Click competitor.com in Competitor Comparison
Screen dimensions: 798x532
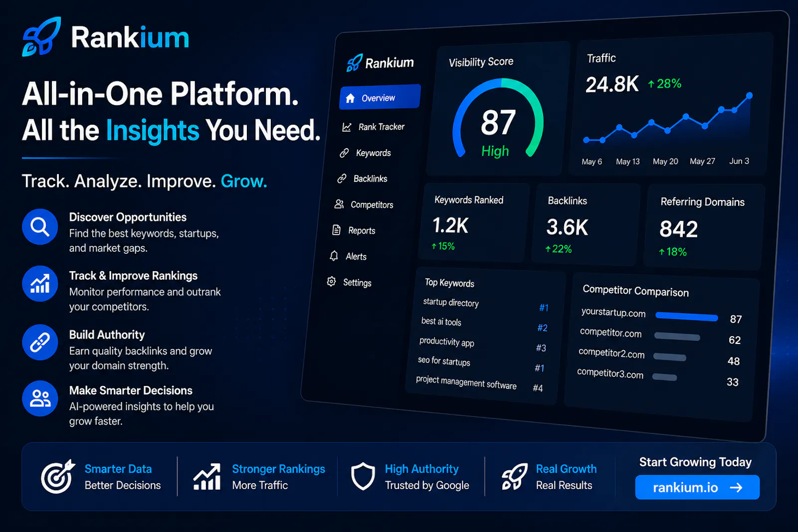pos(610,333)
